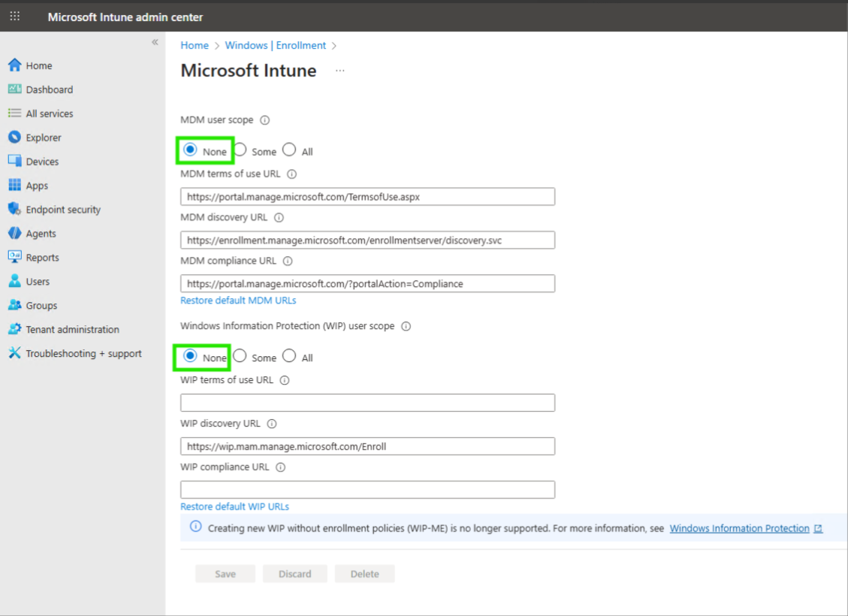
Task: Collapse the left navigation sidebar
Action: [x=155, y=42]
